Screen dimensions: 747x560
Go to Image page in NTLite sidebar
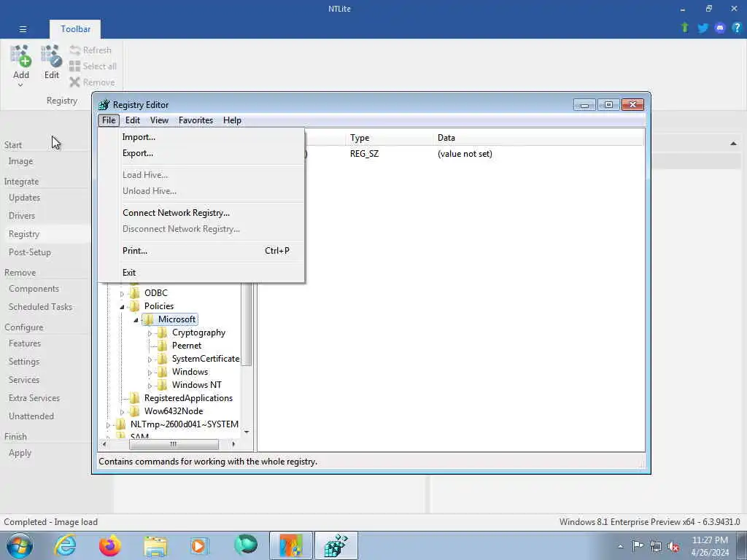click(20, 161)
